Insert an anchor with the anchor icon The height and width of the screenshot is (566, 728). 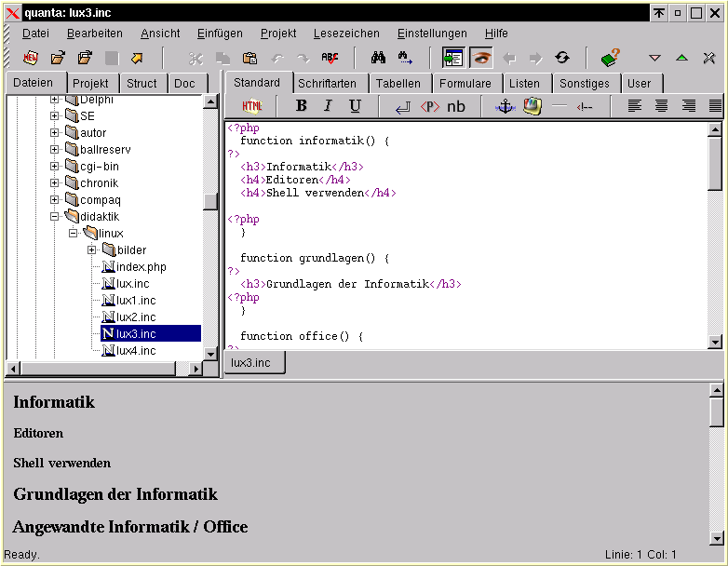505,106
